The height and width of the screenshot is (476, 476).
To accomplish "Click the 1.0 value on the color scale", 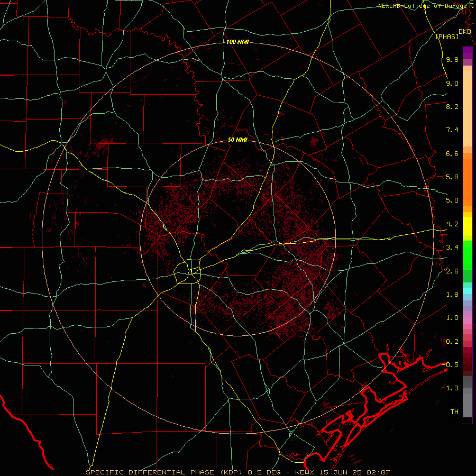I will click(452, 318).
